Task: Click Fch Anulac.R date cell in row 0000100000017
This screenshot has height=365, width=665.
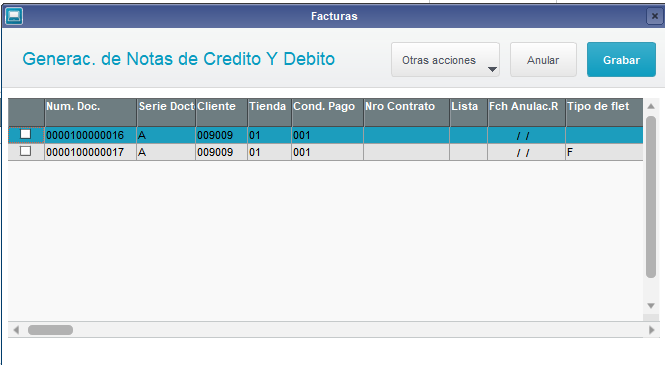Action: click(x=527, y=152)
